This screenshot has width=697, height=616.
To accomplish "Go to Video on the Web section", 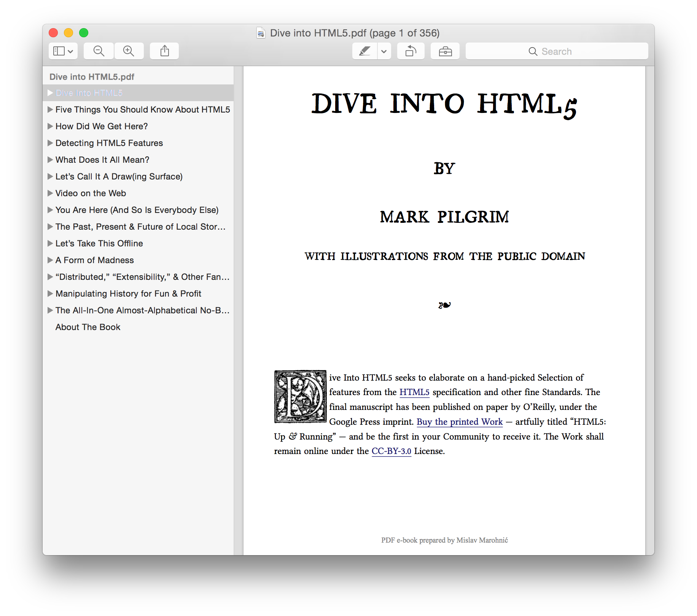I will click(x=91, y=193).
